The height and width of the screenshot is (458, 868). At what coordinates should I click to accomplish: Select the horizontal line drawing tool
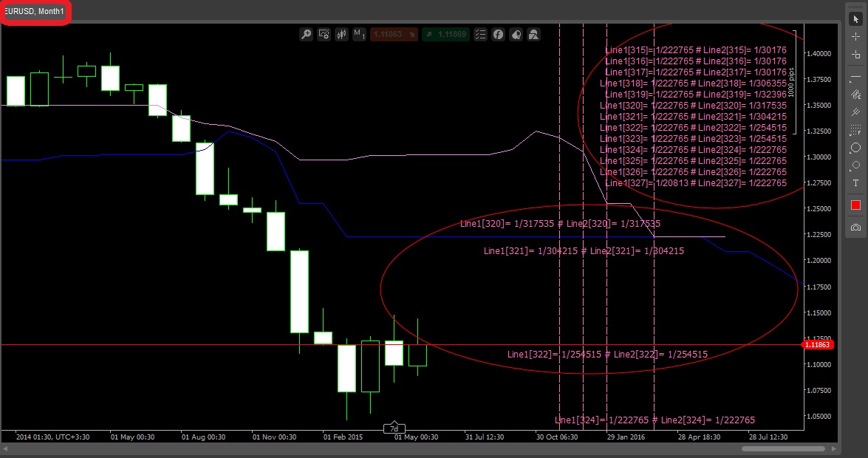tap(855, 77)
